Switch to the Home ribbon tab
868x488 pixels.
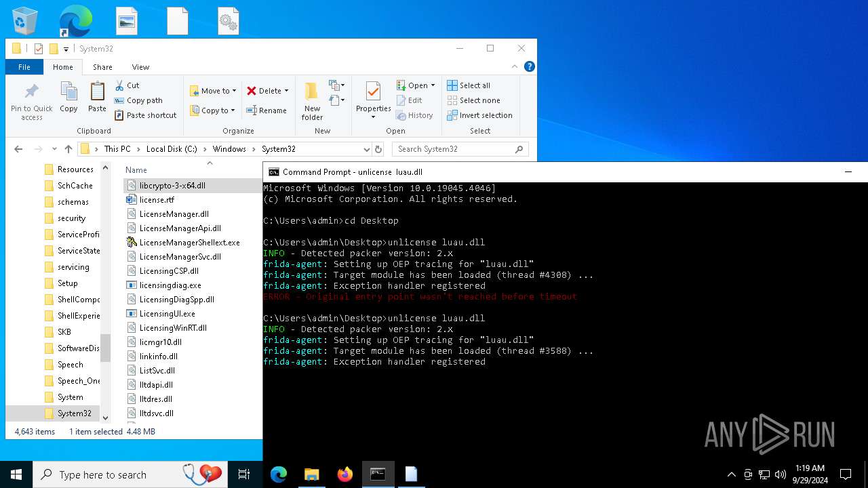(63, 67)
